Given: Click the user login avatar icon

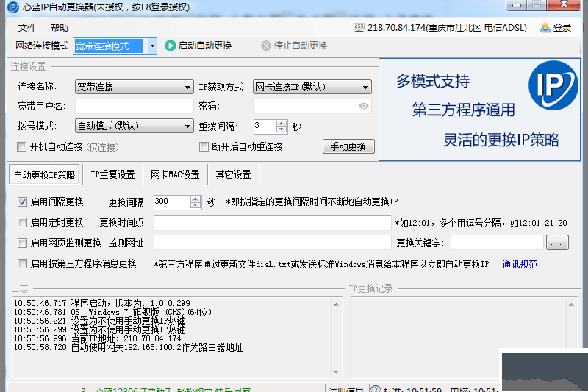Looking at the screenshot, I should pos(545,28).
